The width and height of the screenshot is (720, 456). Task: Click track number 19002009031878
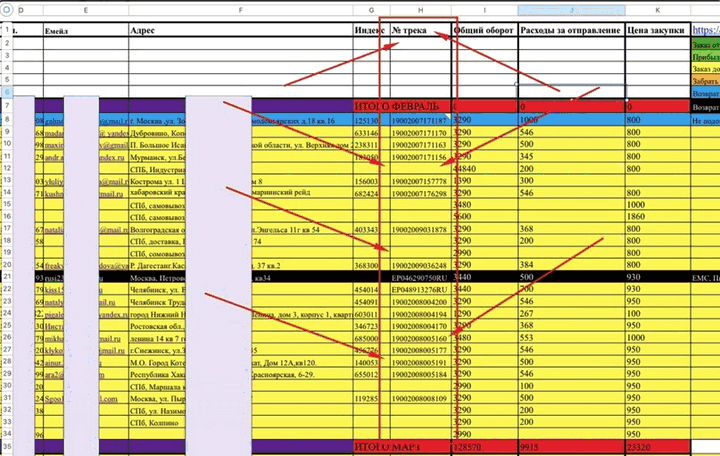pos(419,230)
